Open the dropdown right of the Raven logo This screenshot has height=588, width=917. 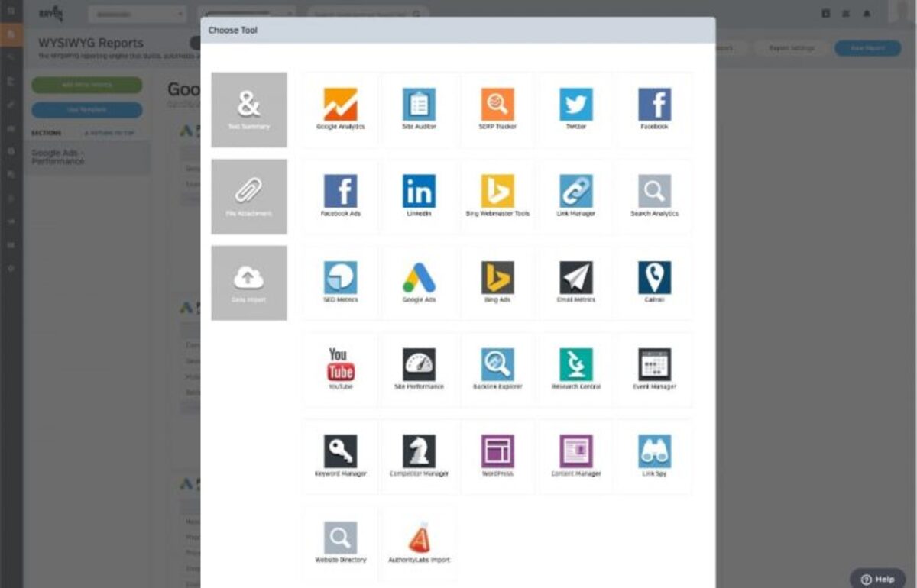point(137,14)
